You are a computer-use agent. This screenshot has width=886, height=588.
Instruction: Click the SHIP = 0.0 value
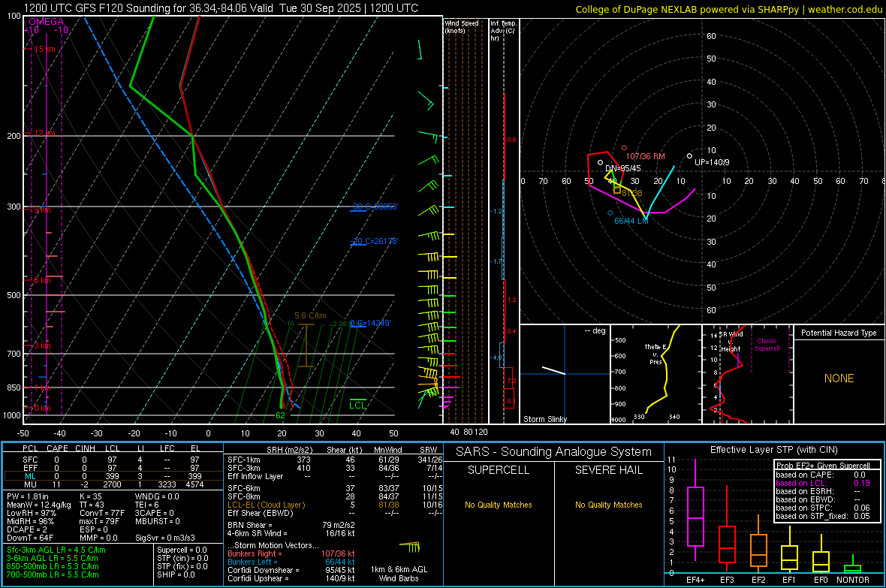(x=176, y=575)
